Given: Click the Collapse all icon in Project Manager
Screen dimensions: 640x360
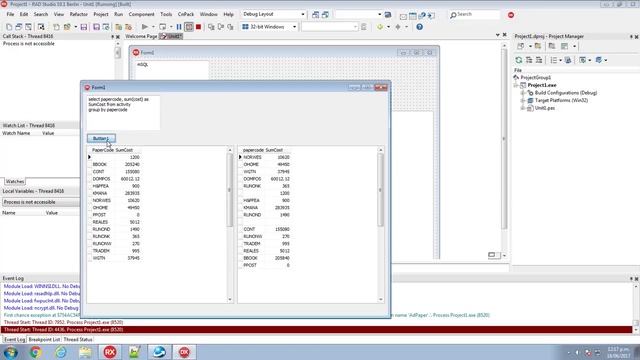Looking at the screenshot, I should point(539,60).
